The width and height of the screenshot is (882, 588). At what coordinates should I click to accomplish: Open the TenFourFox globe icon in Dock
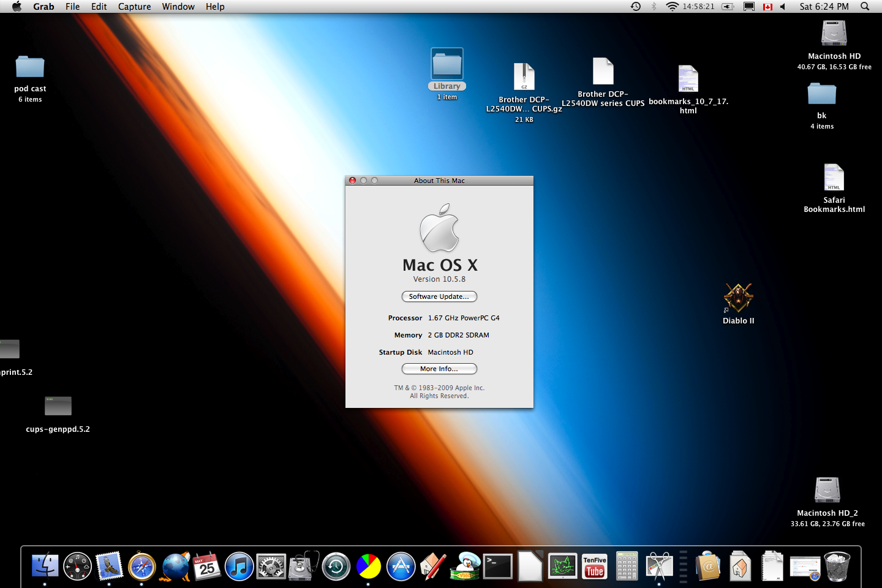click(x=175, y=566)
